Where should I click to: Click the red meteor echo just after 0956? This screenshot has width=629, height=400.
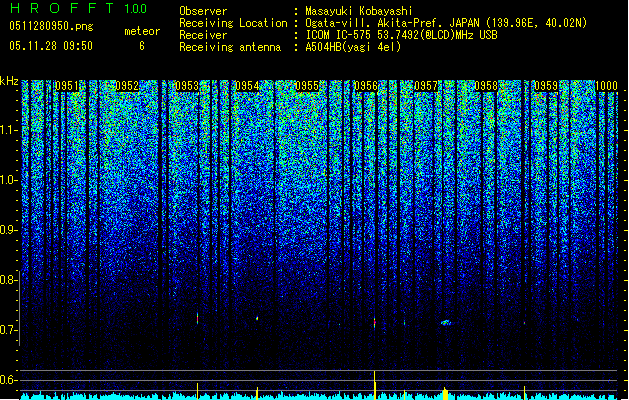tap(375, 322)
